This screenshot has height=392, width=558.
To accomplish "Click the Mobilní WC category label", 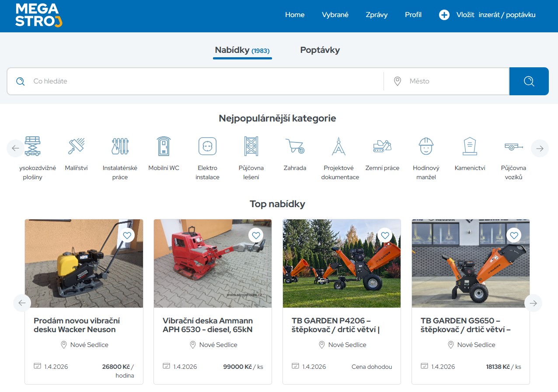I will pos(164,168).
